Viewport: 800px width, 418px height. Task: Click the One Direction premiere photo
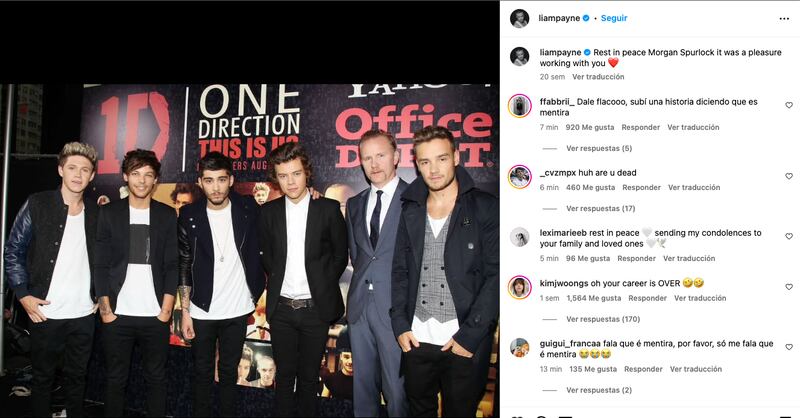coord(249,251)
